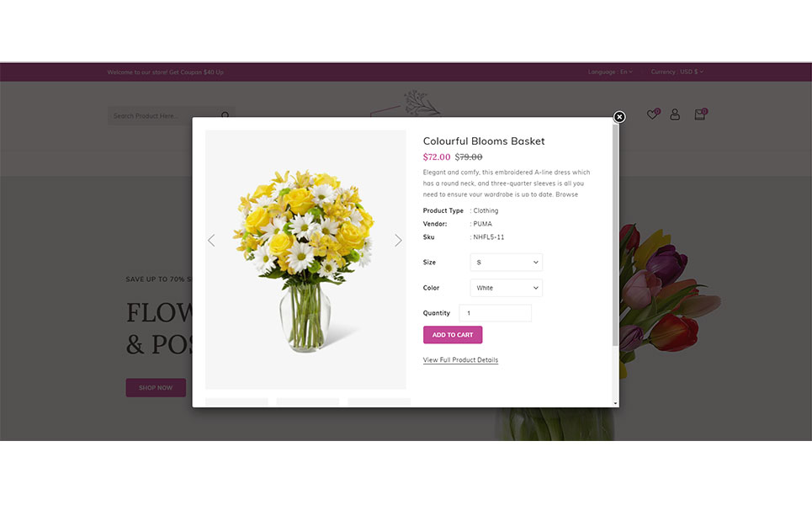
Task: Click the scrollbar down arrow
Action: [x=615, y=403]
